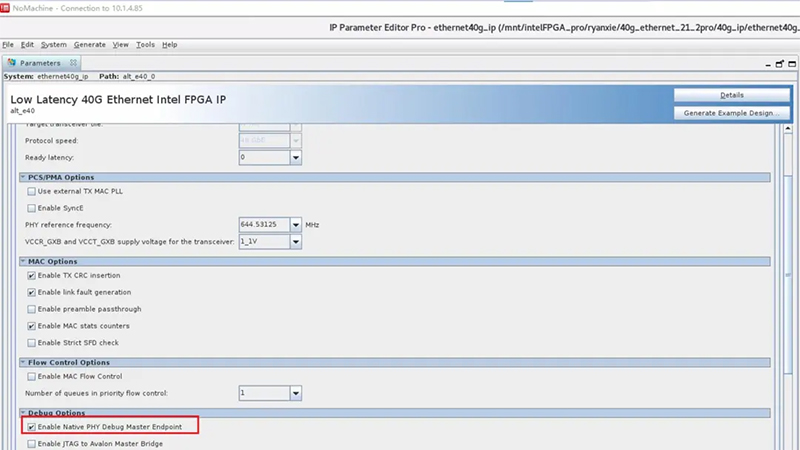The image size is (800, 450).
Task: Uncheck Enable link fault generation
Action: point(32,292)
